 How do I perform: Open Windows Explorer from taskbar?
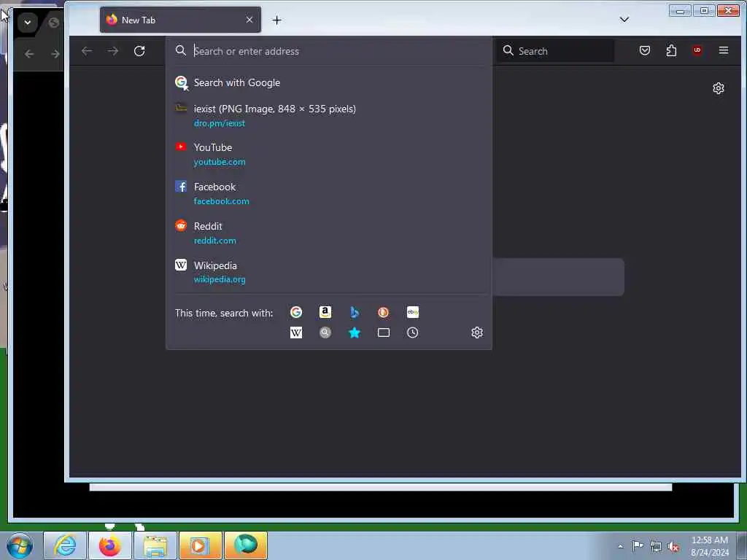[155, 545]
